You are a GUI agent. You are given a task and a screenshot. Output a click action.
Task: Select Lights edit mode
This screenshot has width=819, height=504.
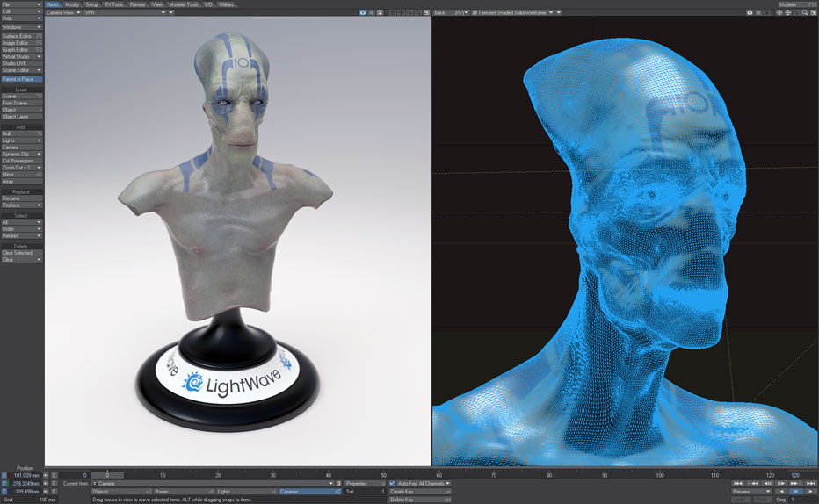[x=247, y=492]
